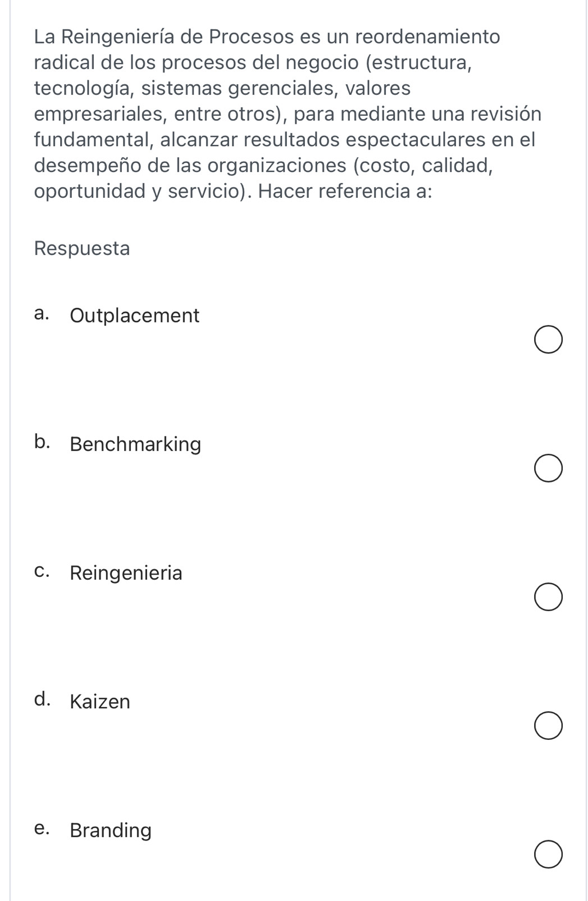Mark the Reingenieria radio button
Image resolution: width=588 pixels, height=901 pixels.
pos(548,597)
